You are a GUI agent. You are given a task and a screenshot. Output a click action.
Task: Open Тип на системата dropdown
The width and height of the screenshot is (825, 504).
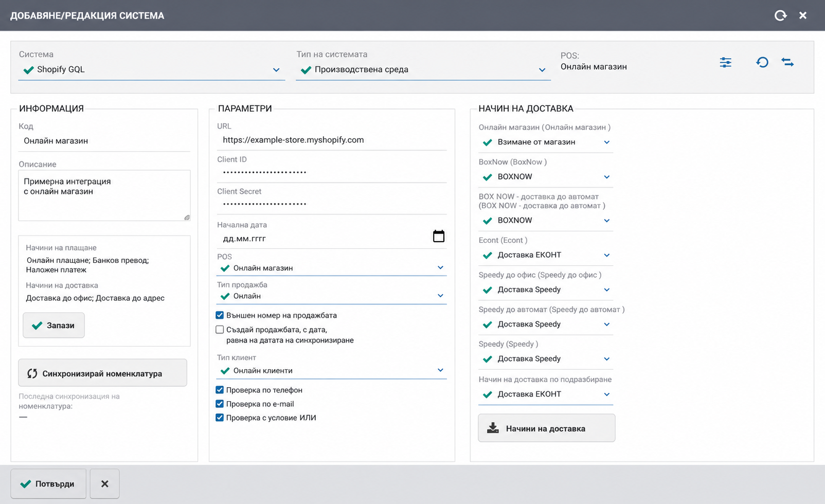(x=423, y=70)
